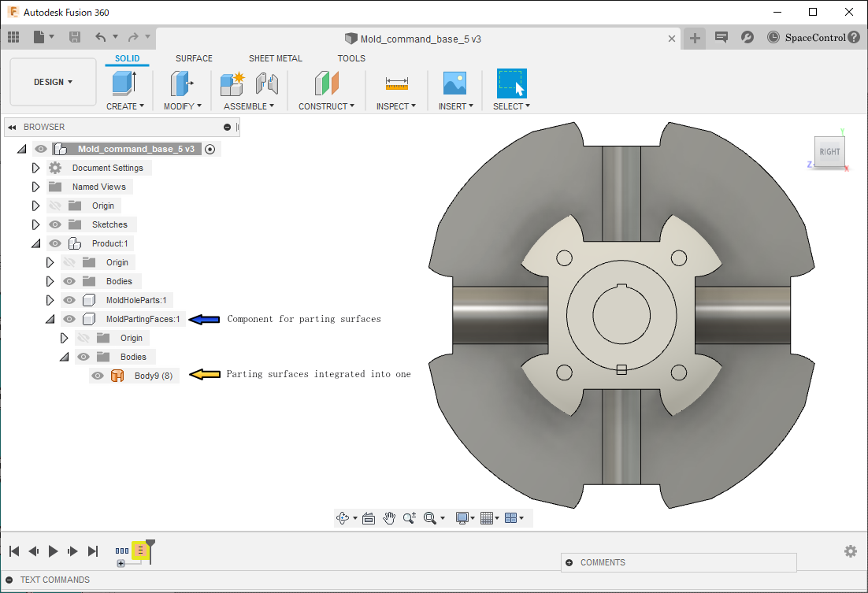This screenshot has width=868, height=593.
Task: Expand the Named Views folder
Action: 35,187
